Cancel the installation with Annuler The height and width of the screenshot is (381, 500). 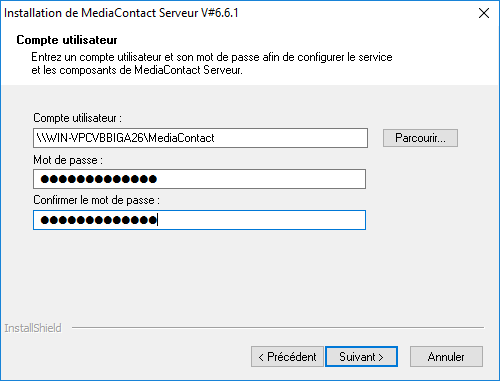(446, 357)
